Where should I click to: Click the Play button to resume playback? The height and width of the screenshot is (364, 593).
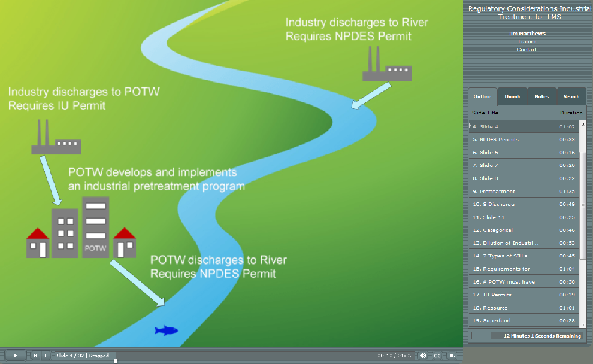coord(15,355)
